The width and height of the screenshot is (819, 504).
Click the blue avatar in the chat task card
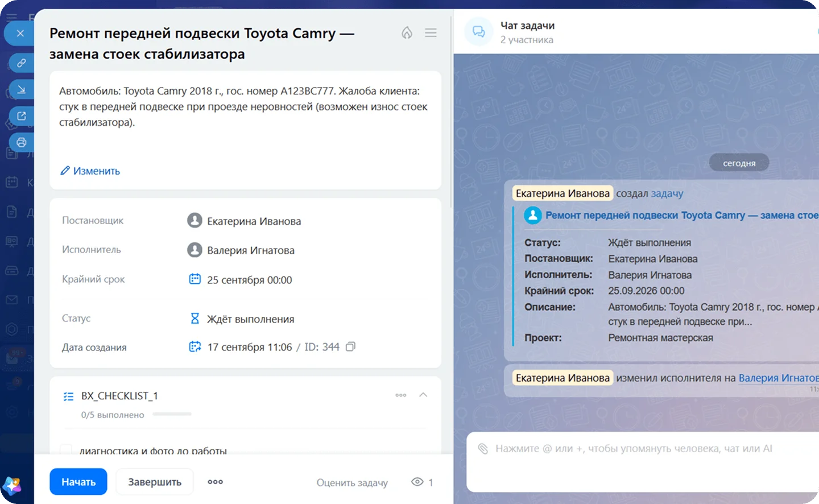pos(533,215)
